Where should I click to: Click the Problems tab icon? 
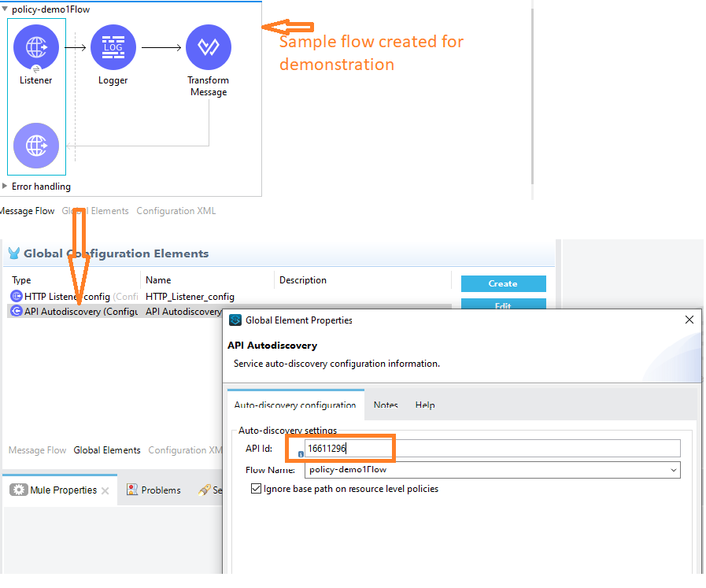click(132, 490)
